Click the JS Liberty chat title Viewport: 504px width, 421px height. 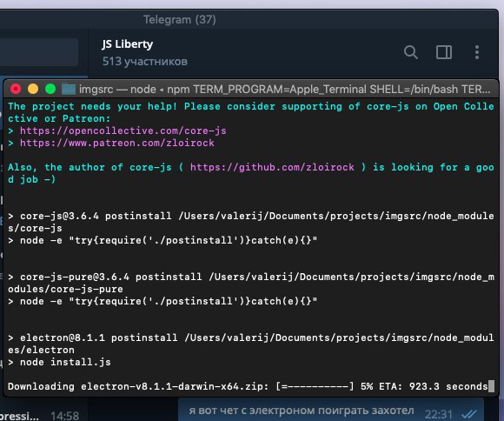pos(127,44)
